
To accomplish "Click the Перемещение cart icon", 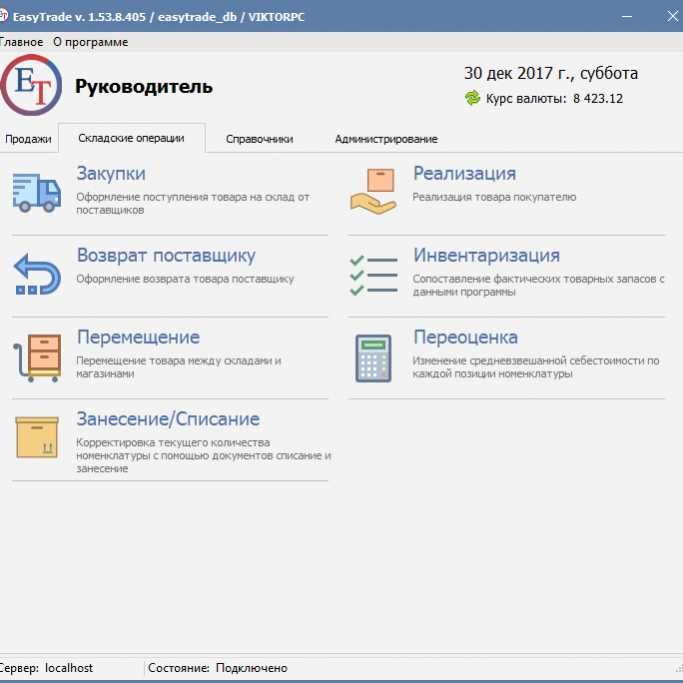I will tap(37, 358).
